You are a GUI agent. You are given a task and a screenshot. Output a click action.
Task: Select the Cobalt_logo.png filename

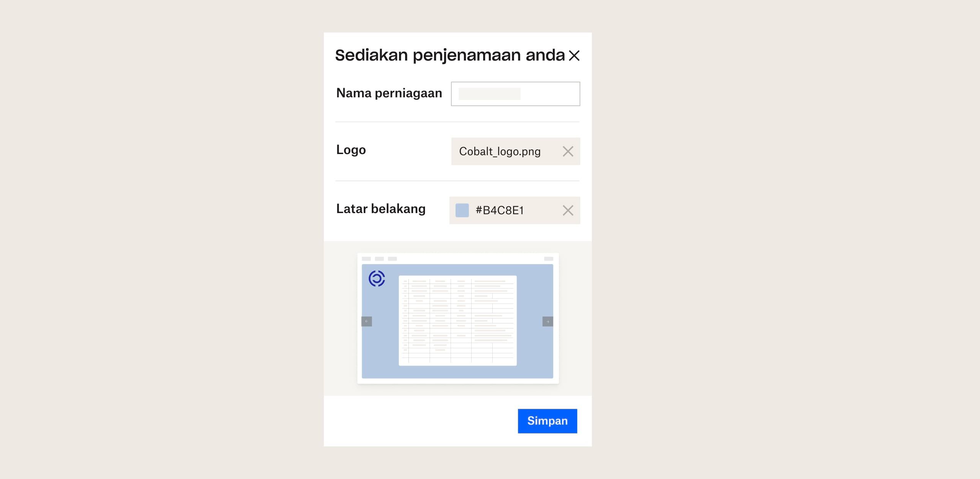(x=500, y=151)
